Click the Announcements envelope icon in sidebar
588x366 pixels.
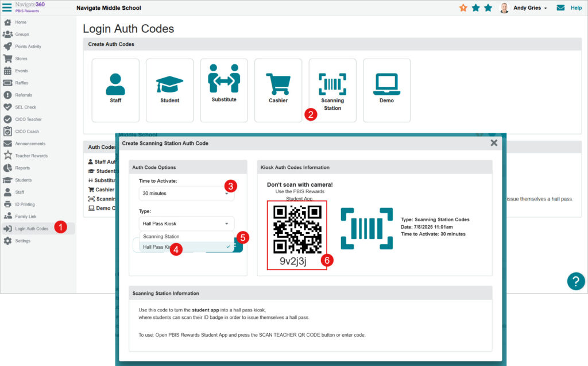click(x=7, y=144)
